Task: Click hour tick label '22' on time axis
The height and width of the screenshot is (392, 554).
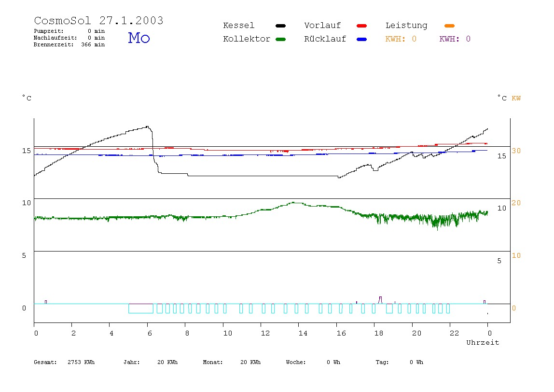Action: (455, 333)
